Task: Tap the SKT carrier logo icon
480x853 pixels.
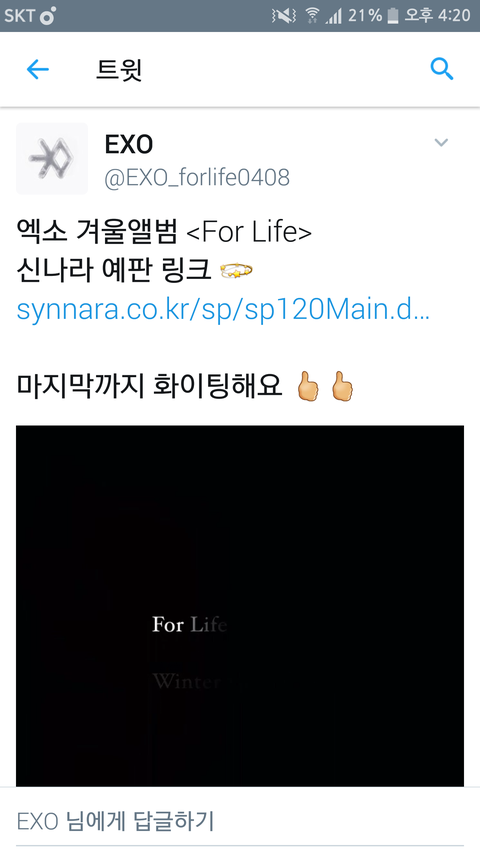Action: tap(47, 16)
